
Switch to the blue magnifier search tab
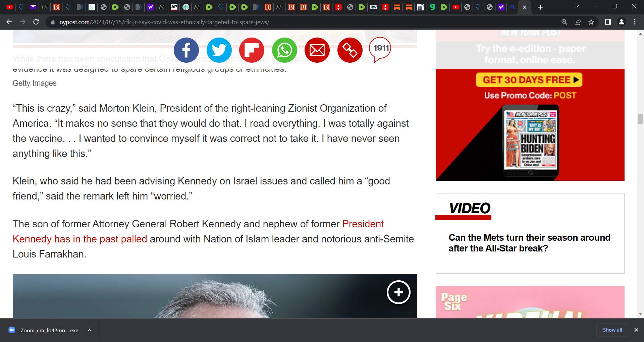pyautogui.click(x=512, y=7)
